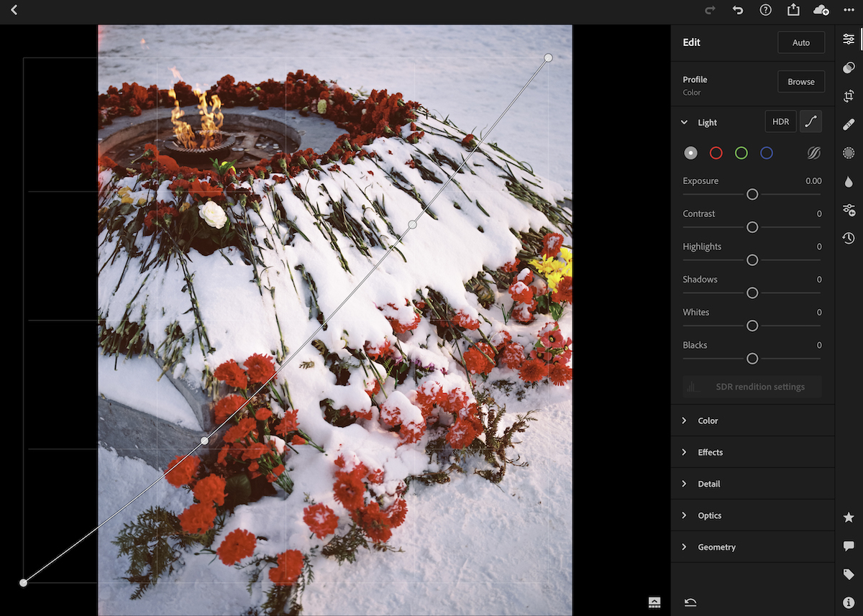Click the Contrast slider handle
This screenshot has width=863, height=616.
click(x=752, y=227)
